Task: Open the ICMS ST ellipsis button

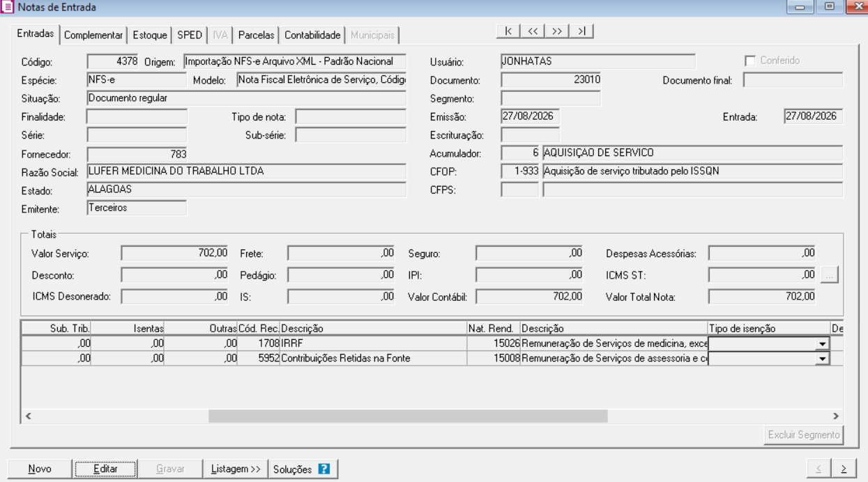Action: pos(829,275)
